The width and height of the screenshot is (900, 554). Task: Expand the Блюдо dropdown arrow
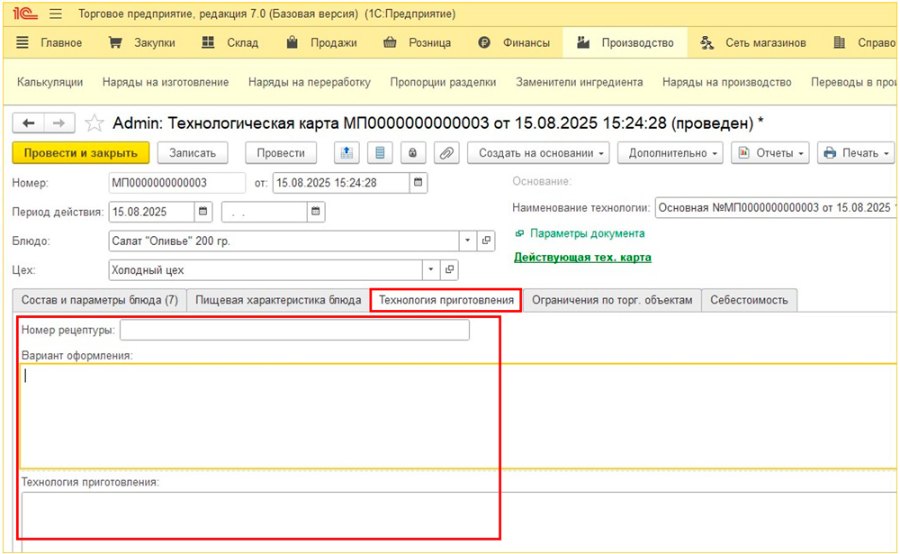tap(467, 241)
